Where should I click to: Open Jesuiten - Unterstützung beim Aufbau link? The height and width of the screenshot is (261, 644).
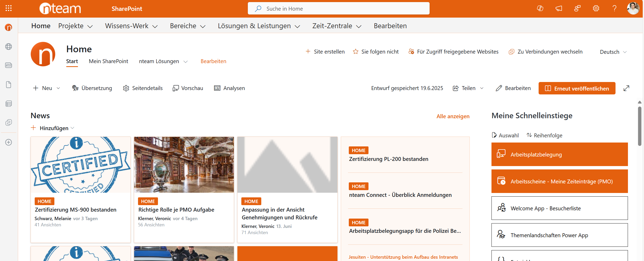(x=403, y=257)
